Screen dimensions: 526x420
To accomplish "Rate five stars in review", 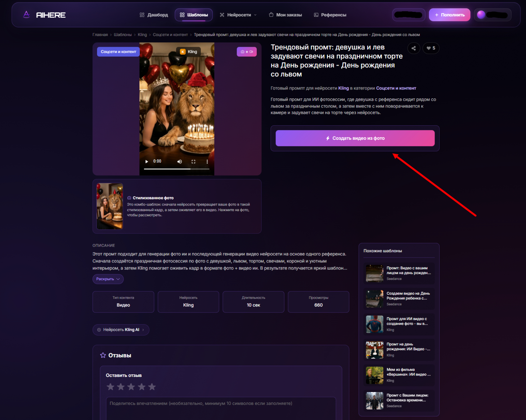I will 152,387.
